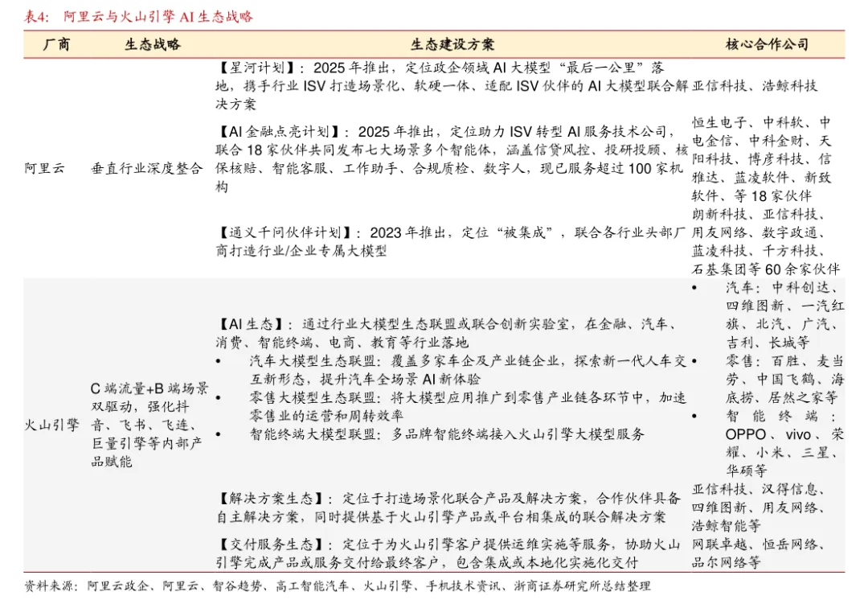Image resolution: width=868 pixels, height=604 pixels.
Task: Click the 【通义千问伙伴计划】 paragraph
Action: point(450,241)
